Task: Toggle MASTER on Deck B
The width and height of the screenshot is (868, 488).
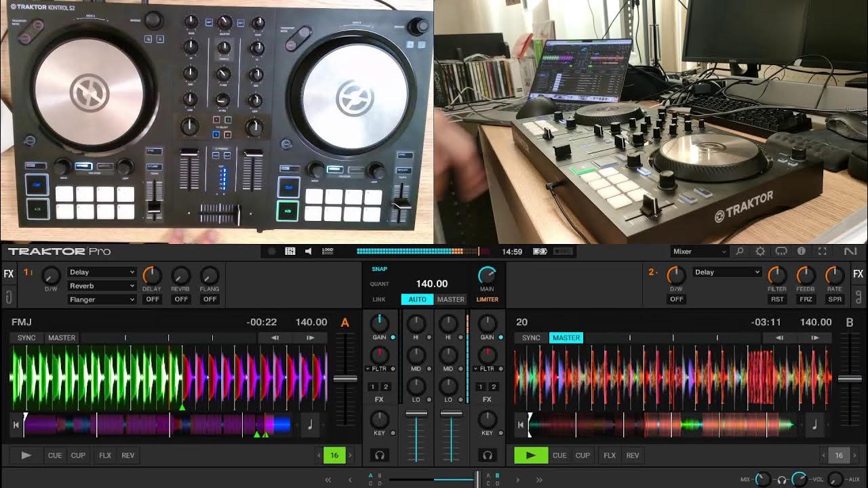Action: pyautogui.click(x=566, y=338)
